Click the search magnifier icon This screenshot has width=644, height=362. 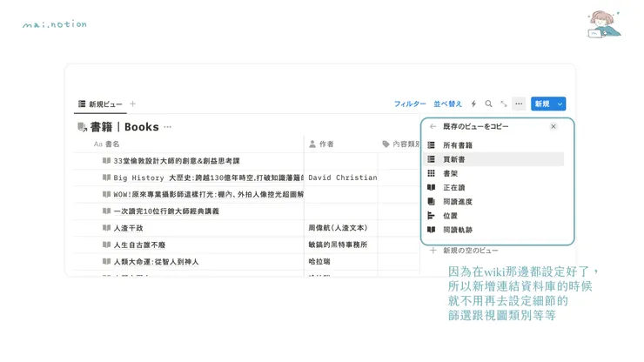click(488, 104)
